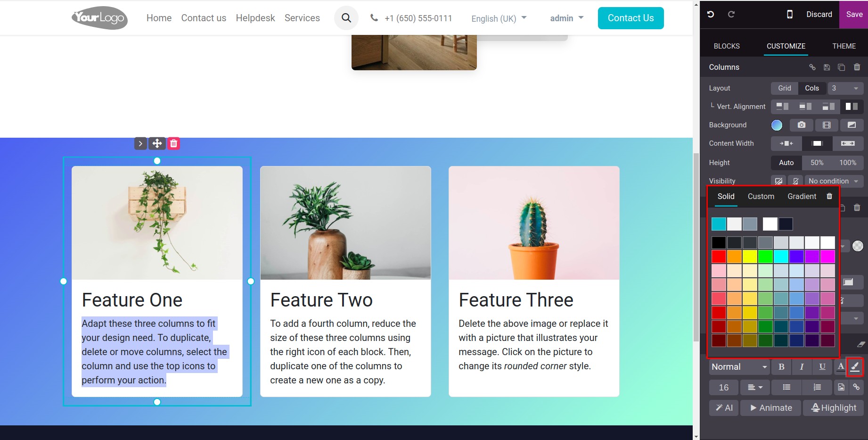868x440 pixels.
Task: Click the red trash icon above Feature One
Action: click(174, 143)
